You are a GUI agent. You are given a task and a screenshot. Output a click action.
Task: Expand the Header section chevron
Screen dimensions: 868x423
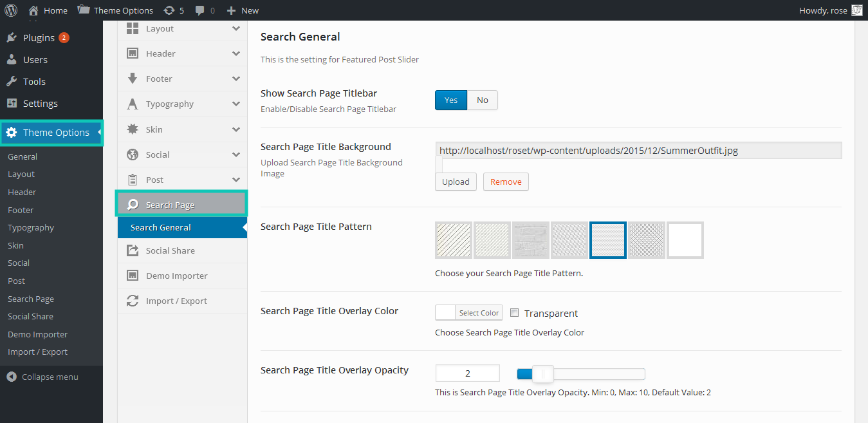pyautogui.click(x=236, y=53)
